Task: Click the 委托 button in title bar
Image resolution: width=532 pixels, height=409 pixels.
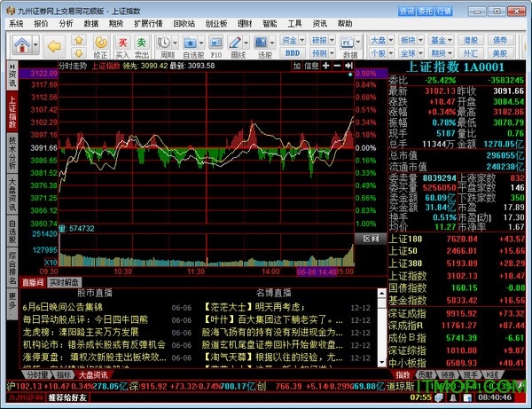Action: click(427, 11)
